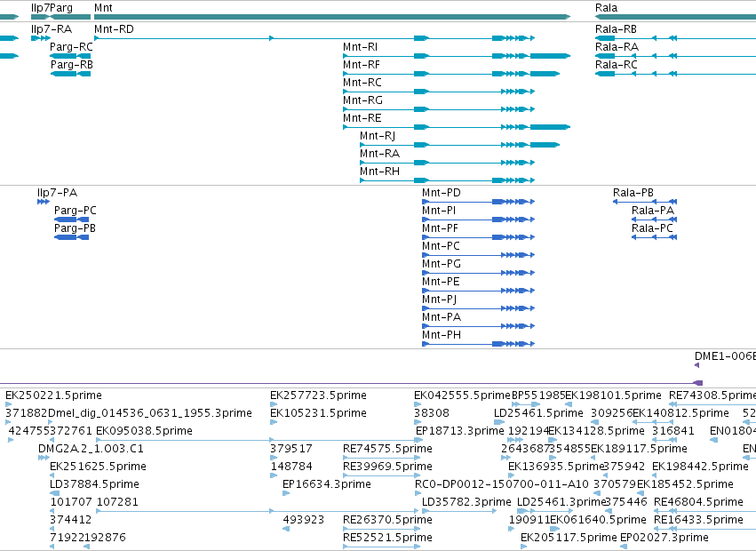Click the Ilp7-PA protein label
This screenshot has height=551, width=756.
click(x=58, y=193)
